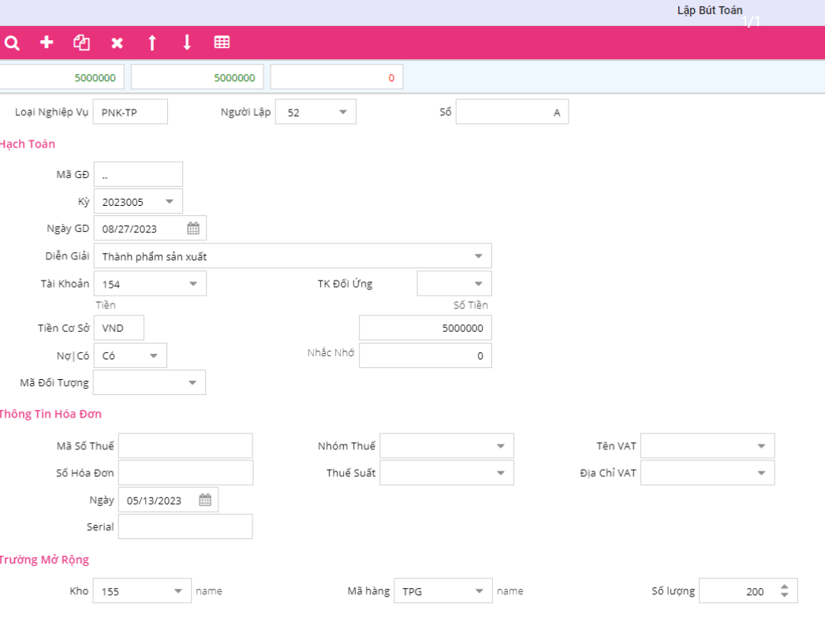Open the Ngày GD calendar picker icon

coord(193,229)
